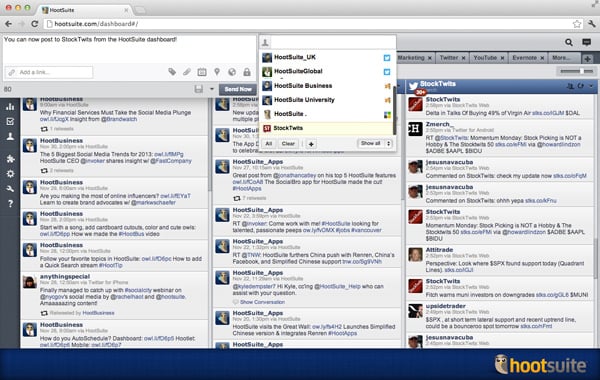Click the location pin icon

(x=217, y=72)
